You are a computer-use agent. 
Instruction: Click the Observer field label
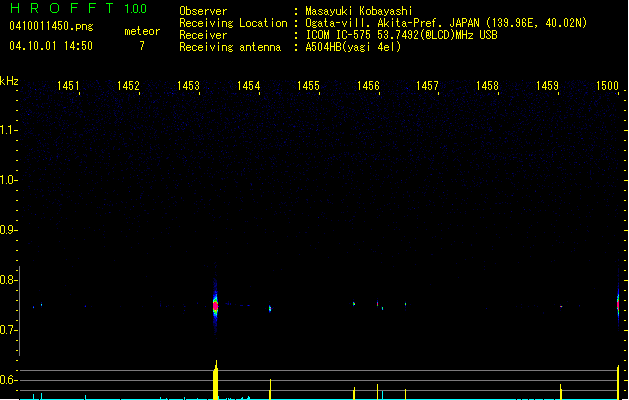(203, 11)
